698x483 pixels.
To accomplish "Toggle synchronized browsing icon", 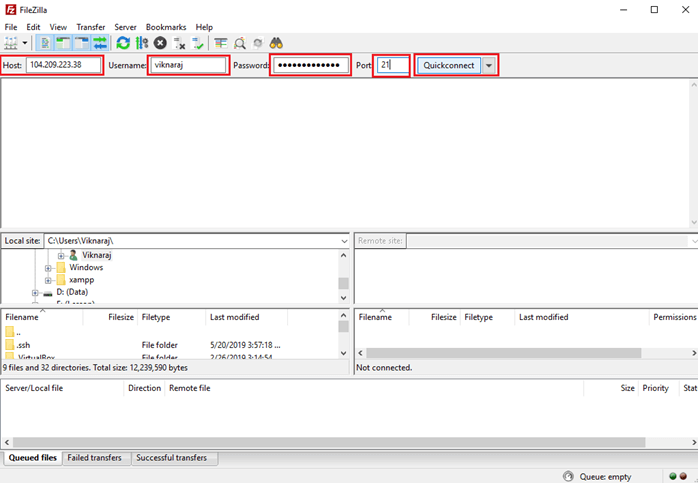I will 258,43.
